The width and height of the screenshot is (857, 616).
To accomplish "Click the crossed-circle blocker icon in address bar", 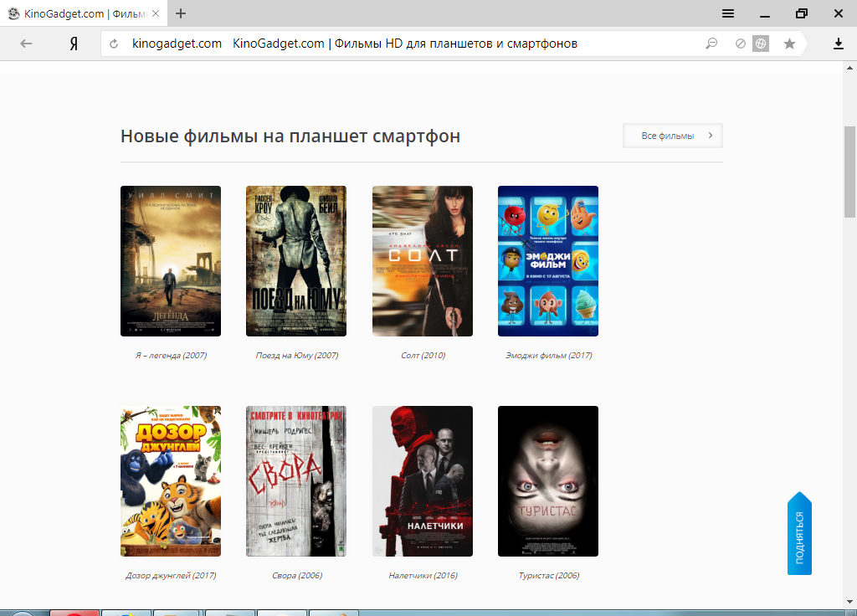I will (740, 44).
